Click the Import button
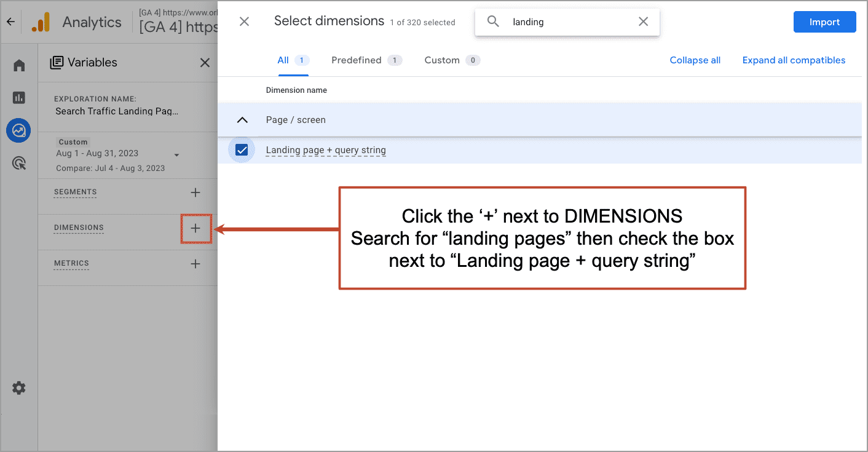The image size is (868, 452). pos(824,22)
